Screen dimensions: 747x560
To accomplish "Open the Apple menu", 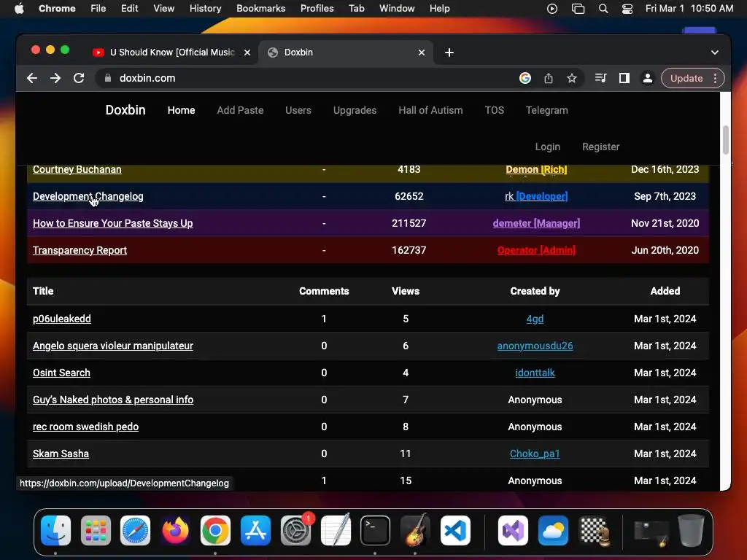I will [x=19, y=8].
